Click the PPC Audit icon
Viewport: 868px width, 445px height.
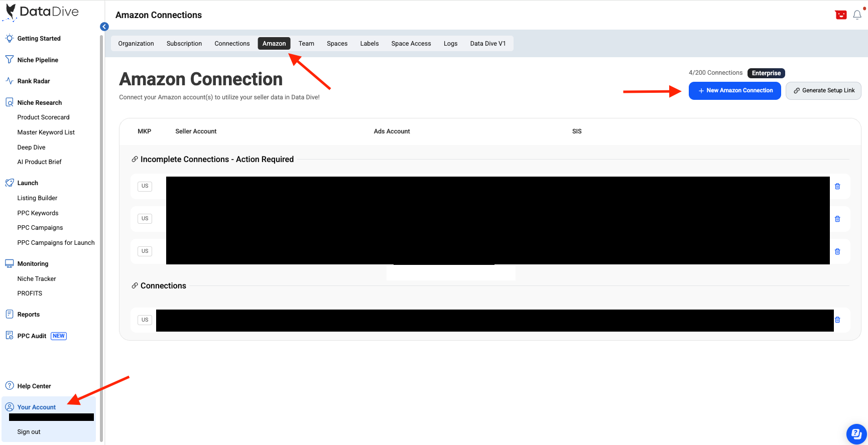(x=9, y=336)
